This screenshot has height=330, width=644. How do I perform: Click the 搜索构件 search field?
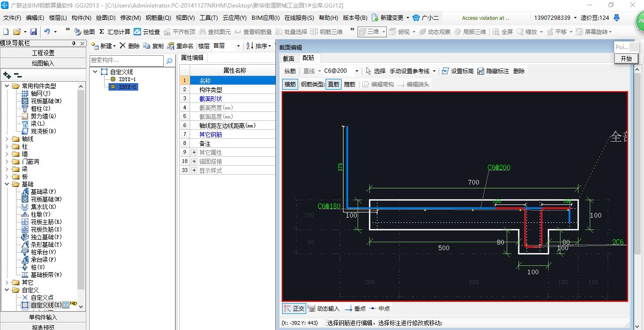click(127, 60)
